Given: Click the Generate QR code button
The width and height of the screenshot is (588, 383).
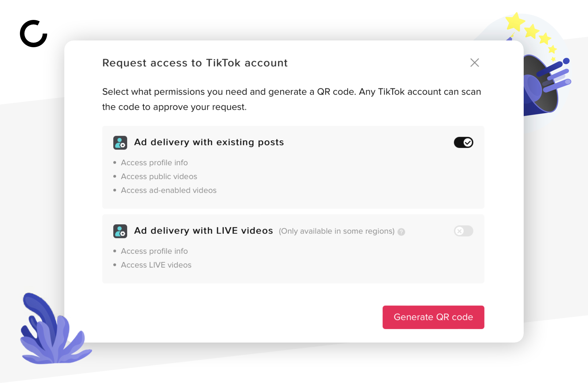Looking at the screenshot, I should [433, 317].
